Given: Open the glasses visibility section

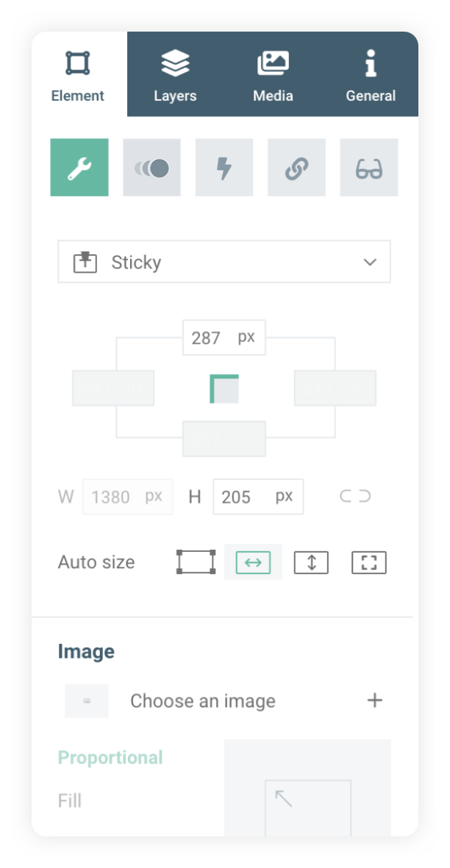Looking at the screenshot, I should 368,168.
